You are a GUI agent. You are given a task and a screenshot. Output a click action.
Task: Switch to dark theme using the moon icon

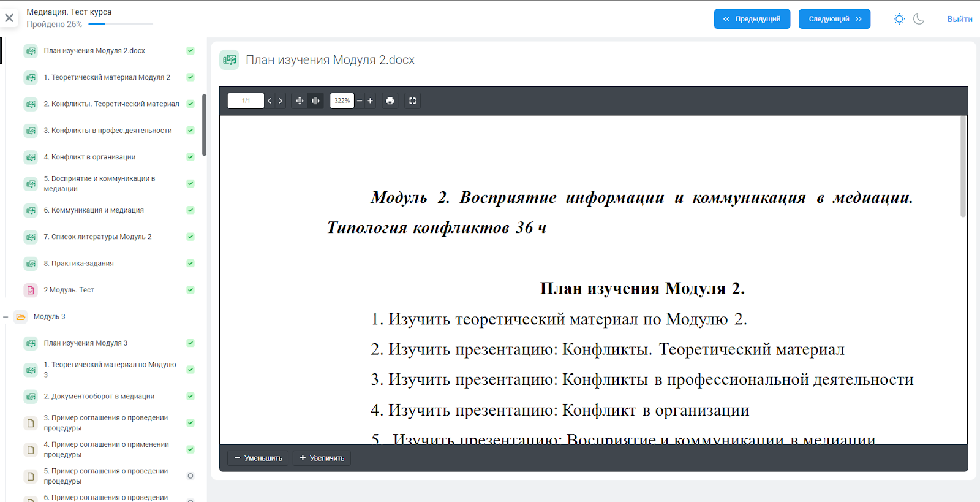(x=919, y=19)
